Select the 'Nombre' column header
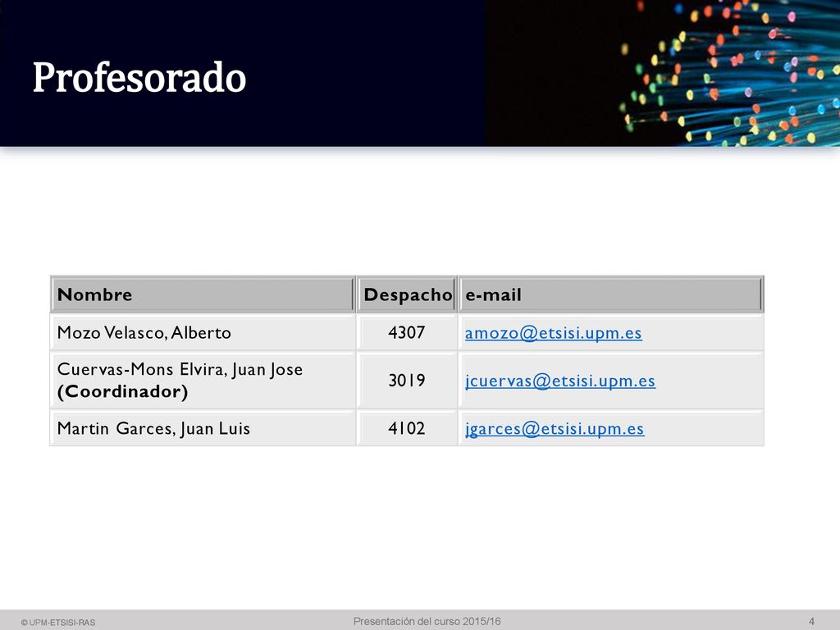 (203, 294)
